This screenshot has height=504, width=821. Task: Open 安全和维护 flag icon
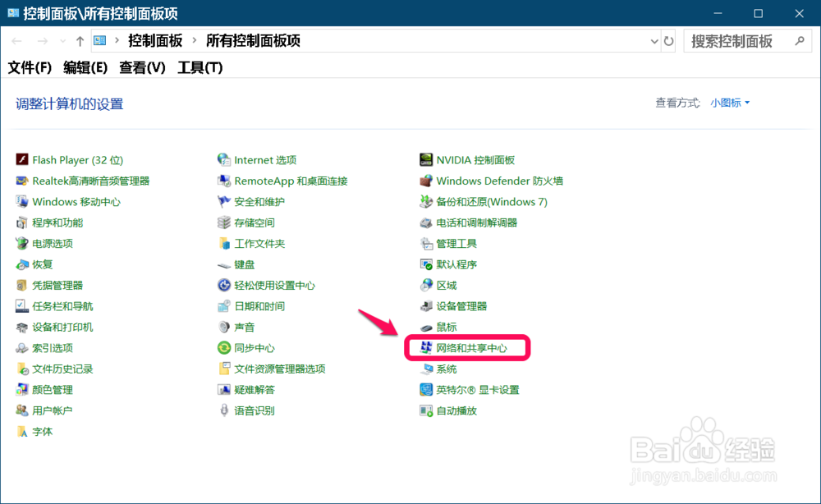pyautogui.click(x=224, y=201)
